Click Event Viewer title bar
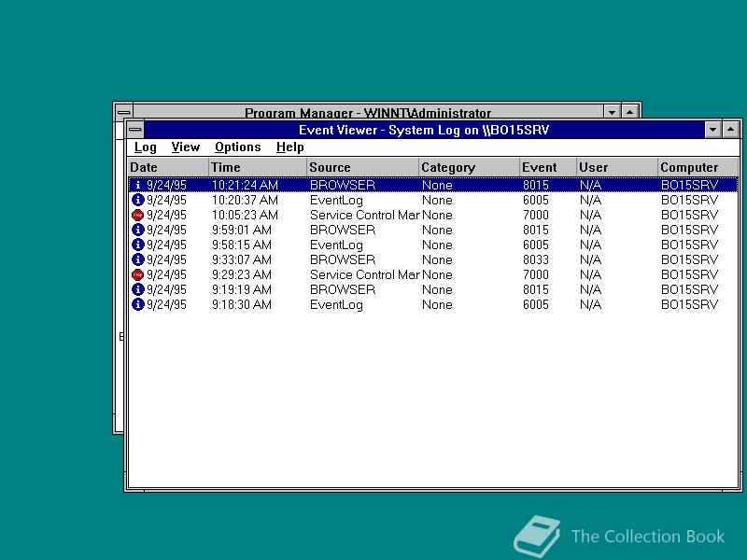This screenshot has height=560, width=747. (424, 130)
